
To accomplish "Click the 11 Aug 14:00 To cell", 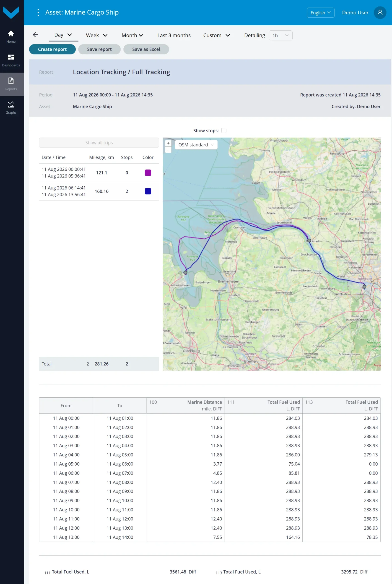I will [x=120, y=537].
